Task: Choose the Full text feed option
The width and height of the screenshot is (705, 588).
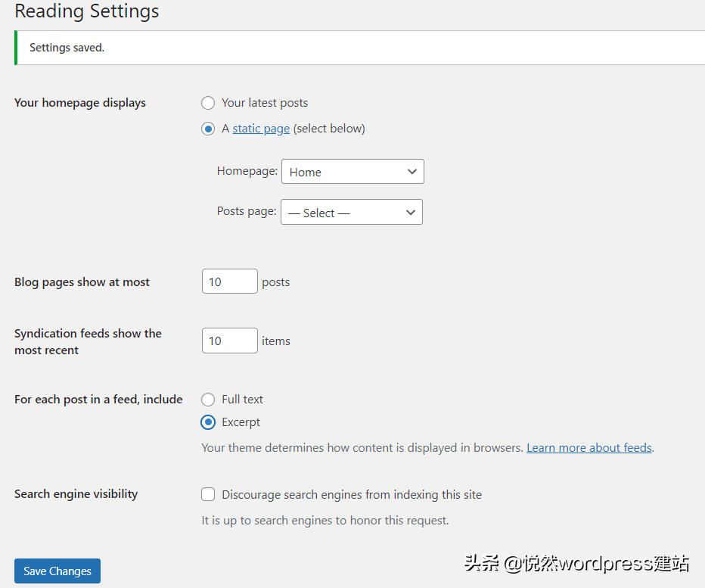Action: tap(208, 400)
